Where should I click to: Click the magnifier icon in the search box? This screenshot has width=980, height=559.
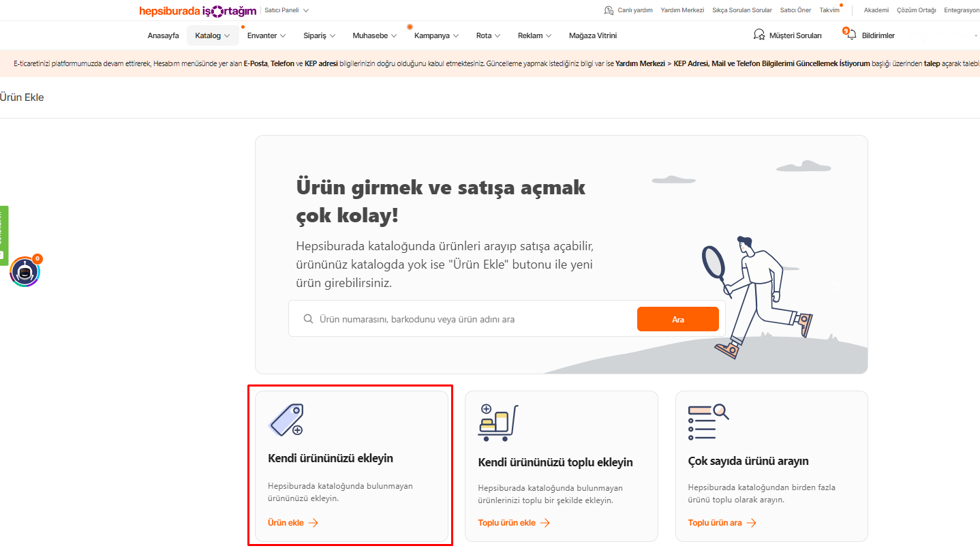(308, 318)
